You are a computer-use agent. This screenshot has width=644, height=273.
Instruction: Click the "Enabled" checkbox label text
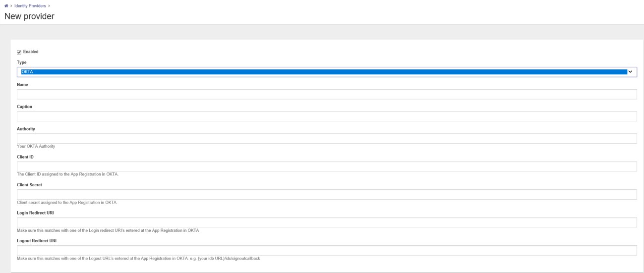point(31,52)
